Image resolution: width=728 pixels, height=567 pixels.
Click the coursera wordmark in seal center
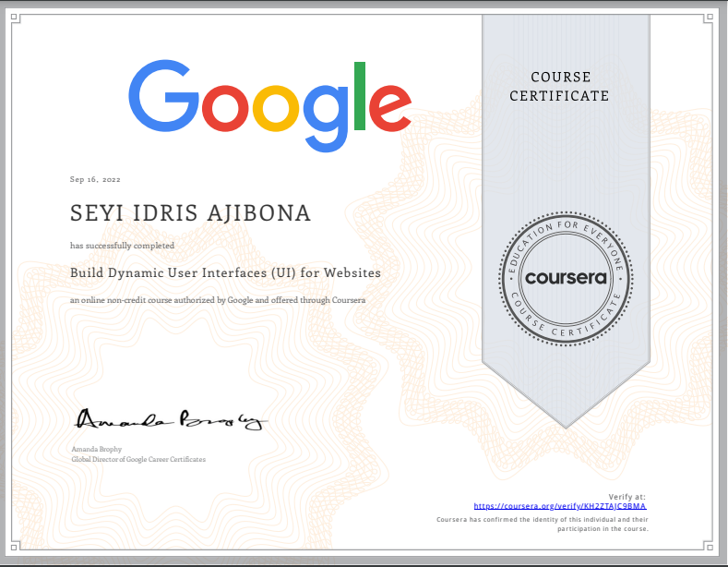(x=566, y=278)
